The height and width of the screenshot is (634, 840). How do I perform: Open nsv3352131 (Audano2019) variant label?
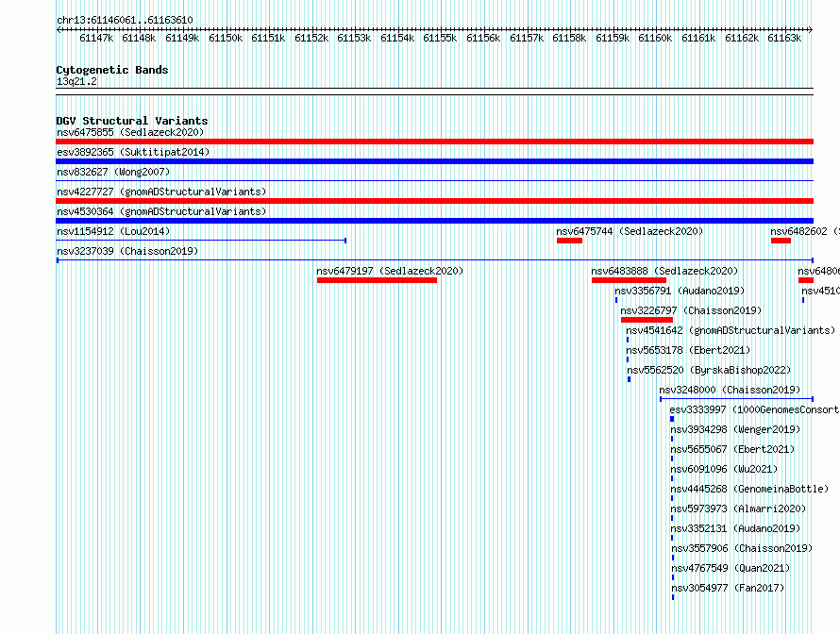(x=735, y=528)
